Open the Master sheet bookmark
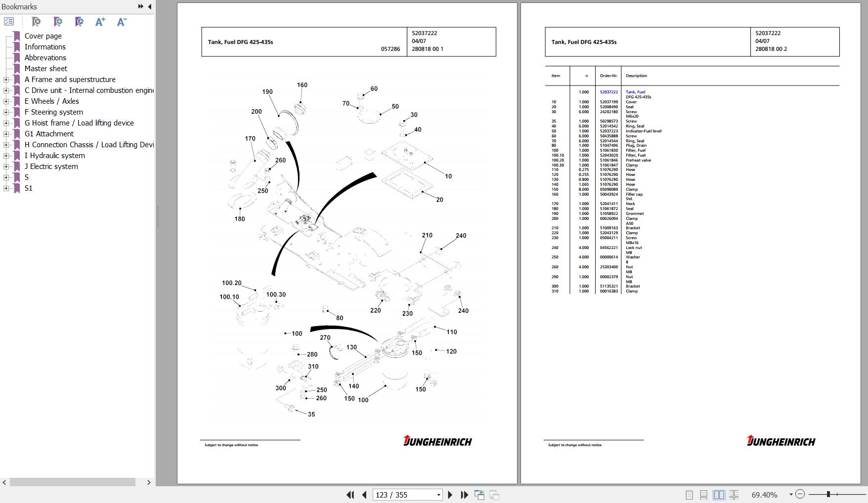868x503 pixels. 46,69
